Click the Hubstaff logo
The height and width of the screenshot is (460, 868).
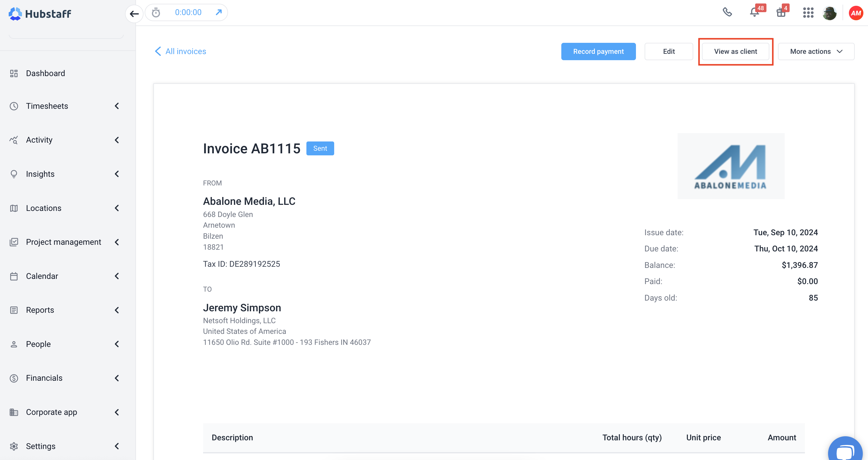point(40,14)
